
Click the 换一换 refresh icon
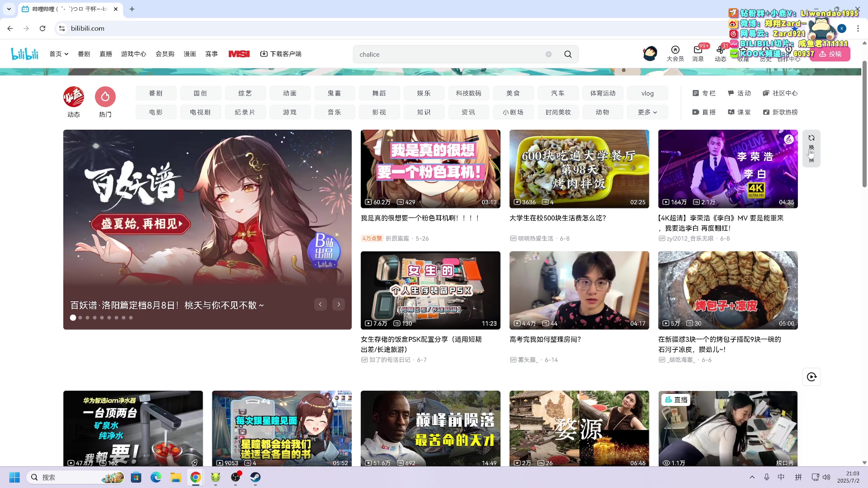click(x=811, y=148)
